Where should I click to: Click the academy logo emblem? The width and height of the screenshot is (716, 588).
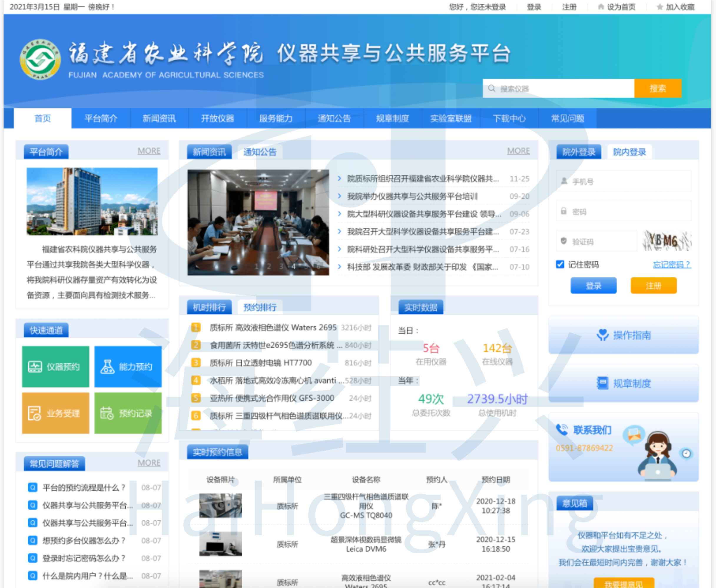click(40, 59)
